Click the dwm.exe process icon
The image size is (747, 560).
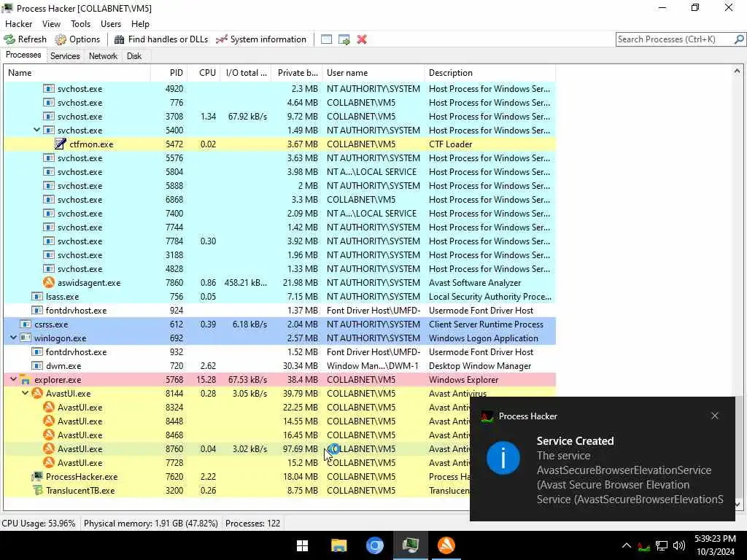[x=37, y=366]
